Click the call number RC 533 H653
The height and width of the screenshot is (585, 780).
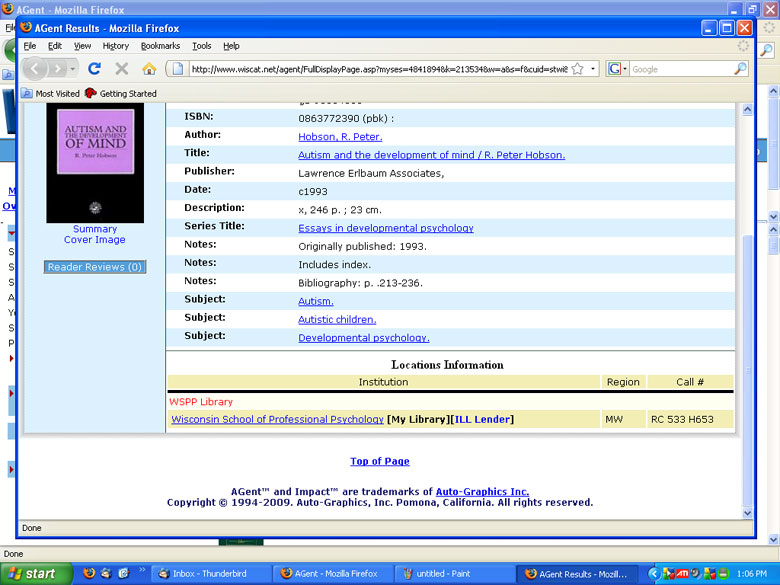pos(682,419)
